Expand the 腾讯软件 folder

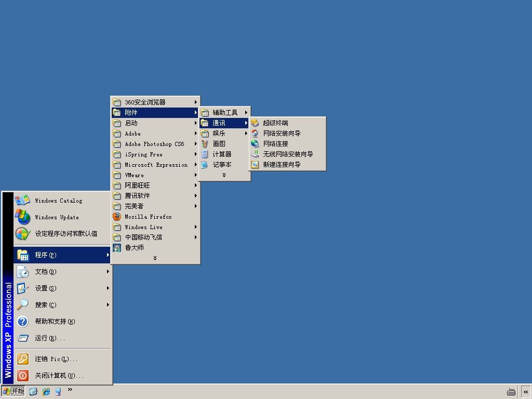tap(155, 196)
